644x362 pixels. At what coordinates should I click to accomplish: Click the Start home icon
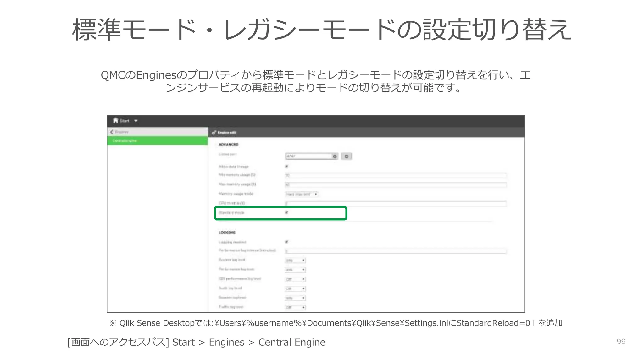coord(115,121)
